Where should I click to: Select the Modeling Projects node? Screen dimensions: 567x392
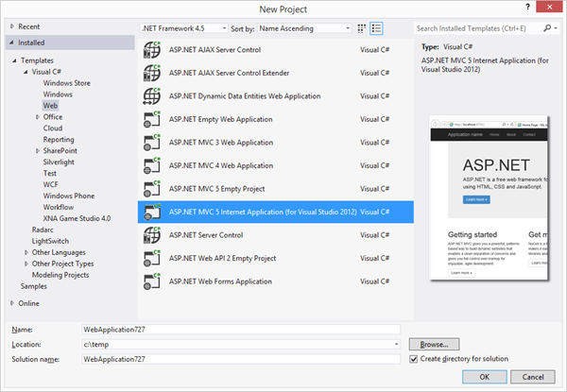(x=60, y=275)
